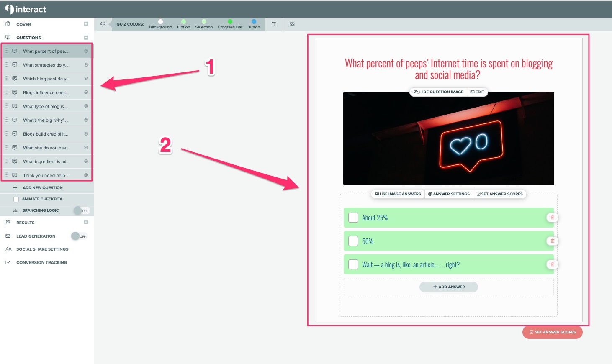Expand Results with the plus button
The width and height of the screenshot is (612, 364).
(x=86, y=222)
